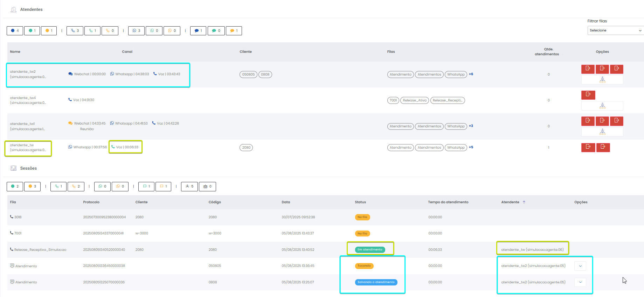Toggle blue dot attendant status filter
This screenshot has height=297, width=644.
tap(15, 31)
